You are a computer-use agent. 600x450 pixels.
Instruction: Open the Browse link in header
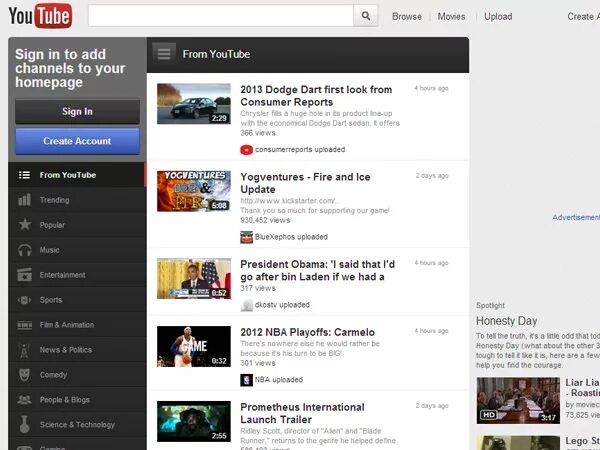407,16
